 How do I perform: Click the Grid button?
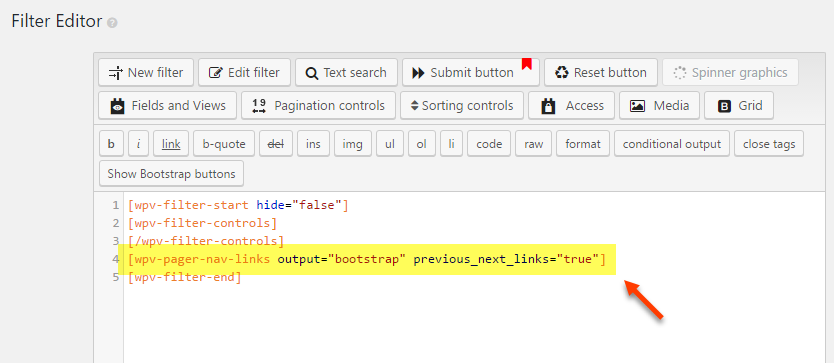click(739, 105)
